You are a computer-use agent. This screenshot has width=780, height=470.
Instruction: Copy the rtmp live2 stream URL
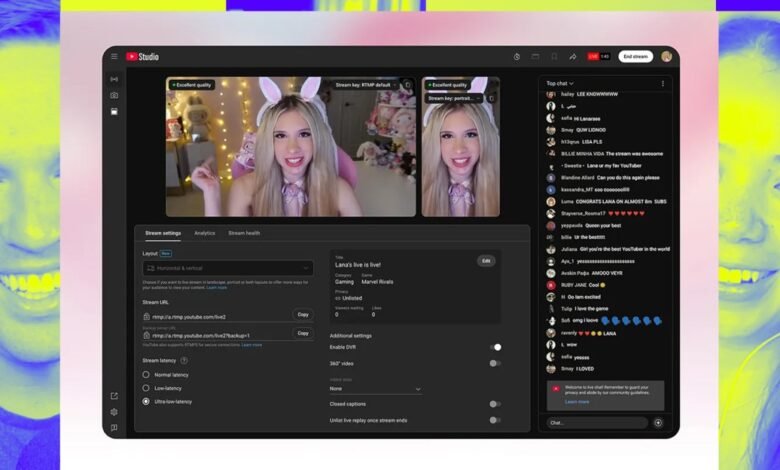303,314
